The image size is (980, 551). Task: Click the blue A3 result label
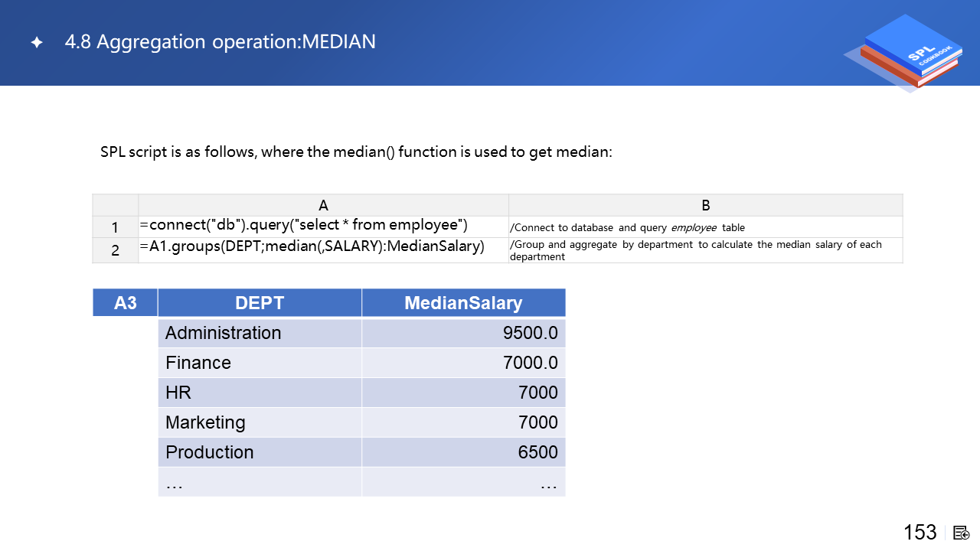point(125,303)
